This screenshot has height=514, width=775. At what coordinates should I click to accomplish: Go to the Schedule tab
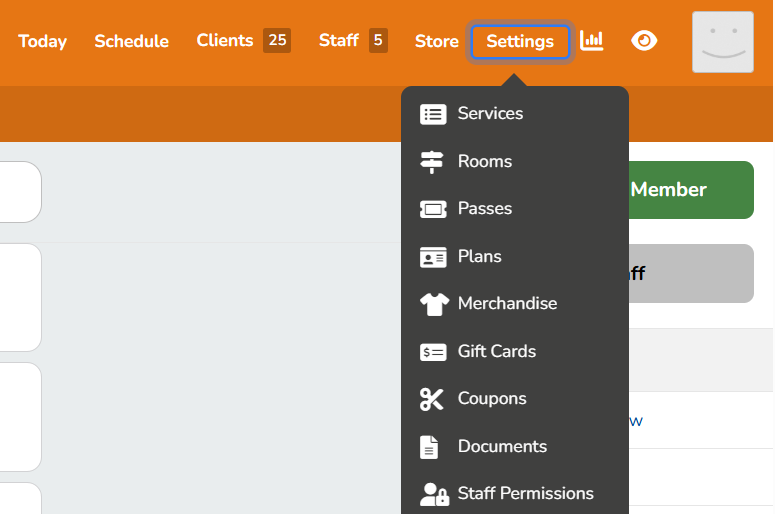(x=131, y=42)
